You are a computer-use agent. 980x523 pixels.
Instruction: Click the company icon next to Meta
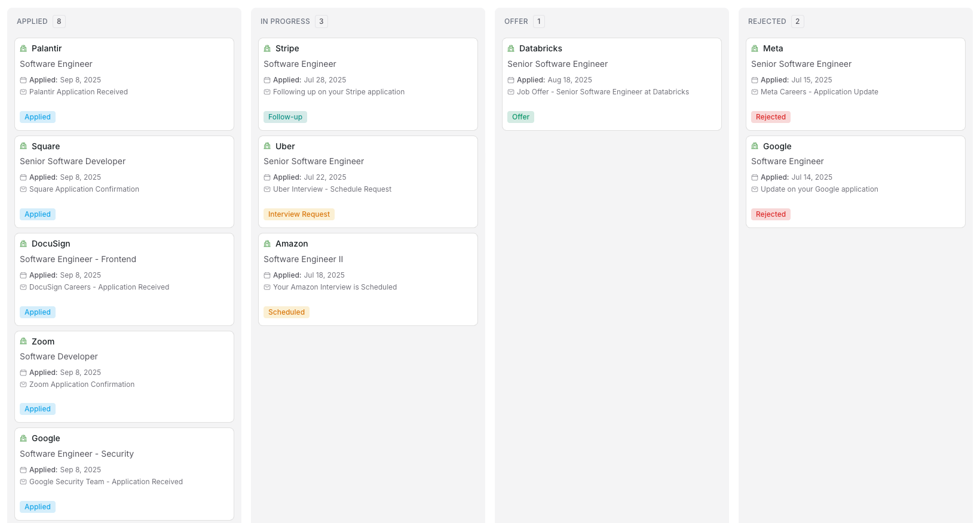pyautogui.click(x=755, y=48)
